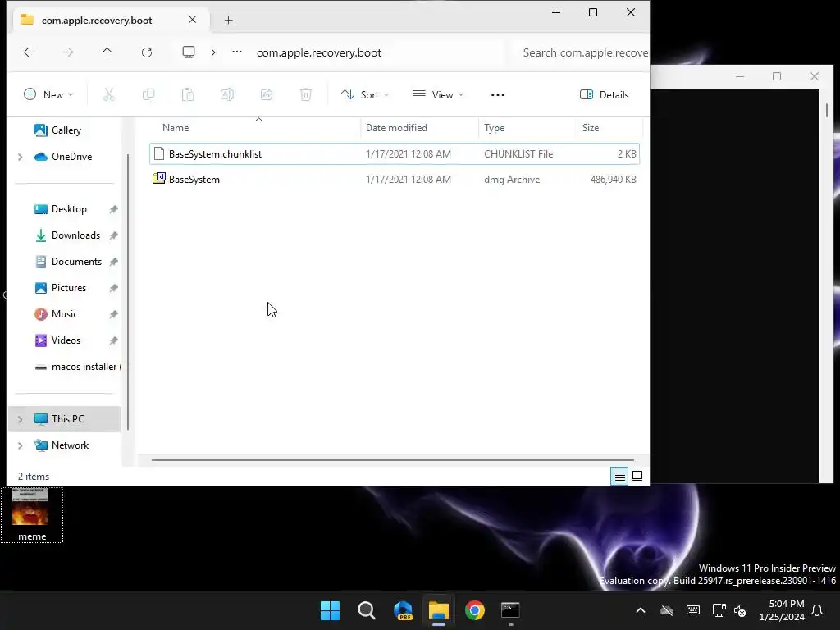Click the Delete trash icon
Viewport: 840px width, 630px height.
click(x=306, y=95)
